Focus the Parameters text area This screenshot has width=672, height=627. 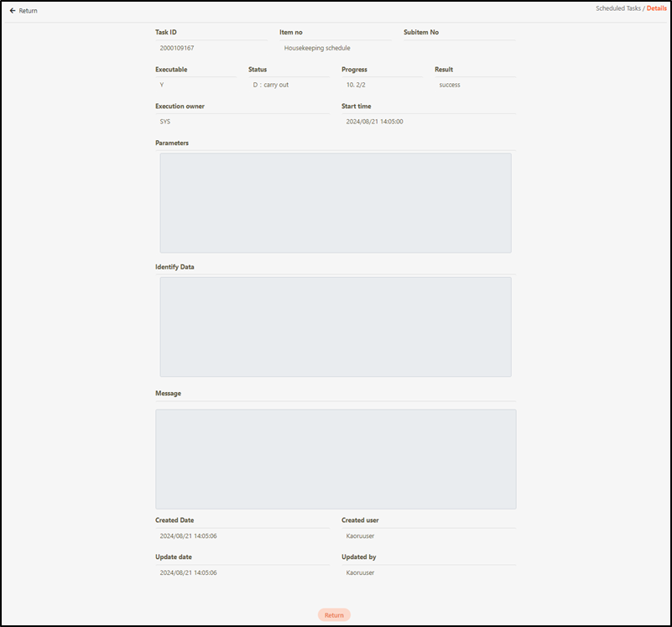(x=336, y=202)
